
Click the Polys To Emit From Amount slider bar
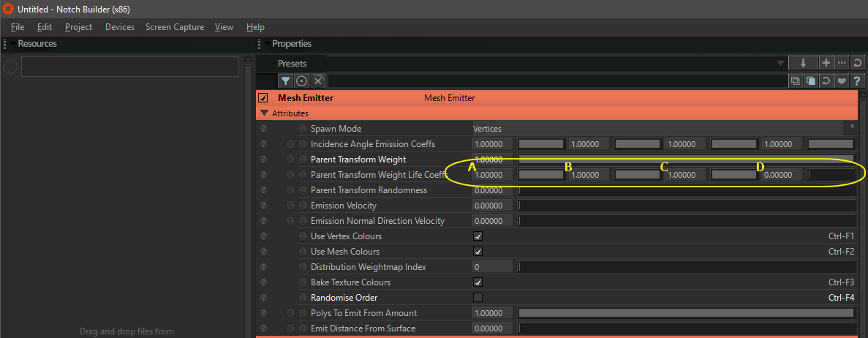687,313
